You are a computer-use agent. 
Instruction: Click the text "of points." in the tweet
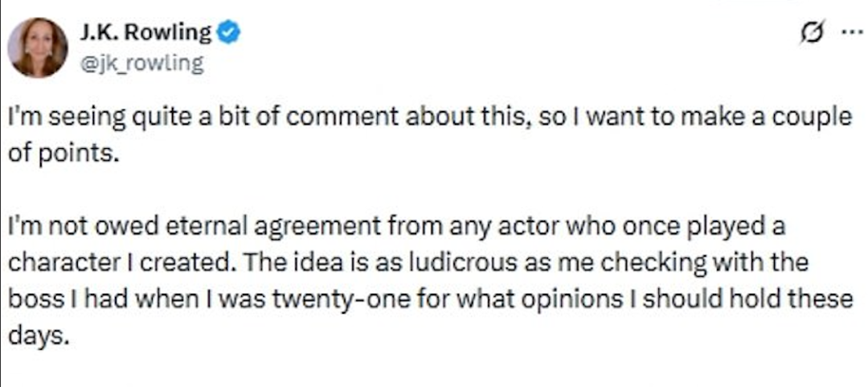[x=63, y=153]
